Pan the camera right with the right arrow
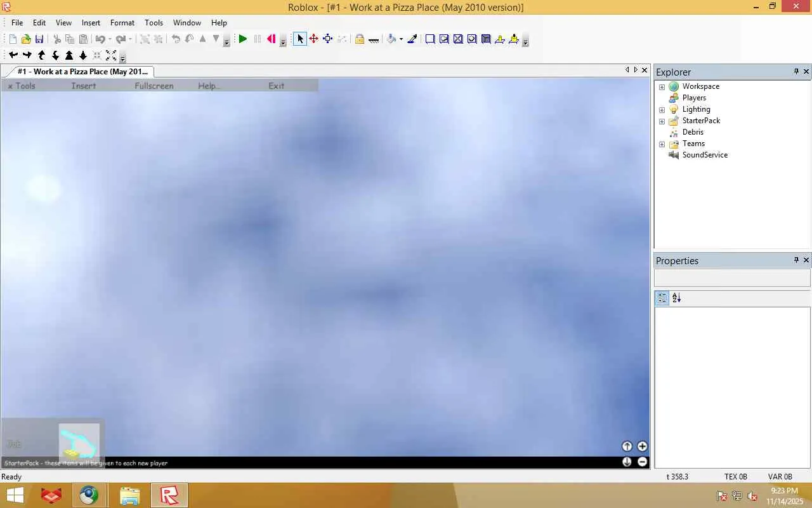This screenshot has width=812, height=508. pyautogui.click(x=27, y=55)
